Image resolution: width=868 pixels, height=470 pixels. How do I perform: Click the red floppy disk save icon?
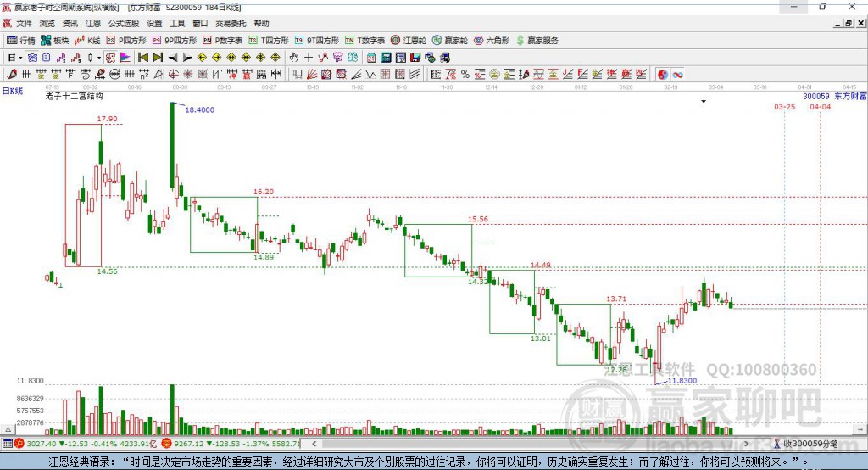[x=415, y=58]
